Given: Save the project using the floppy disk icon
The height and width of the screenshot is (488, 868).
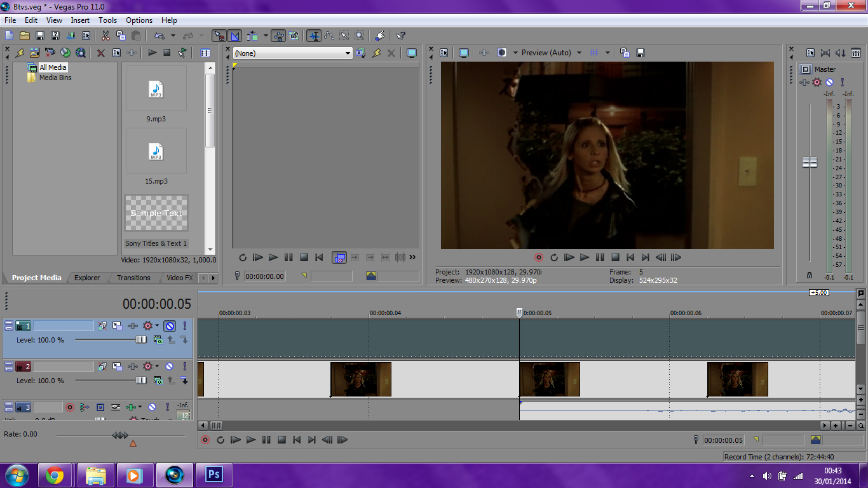Looking at the screenshot, I should 39,36.
